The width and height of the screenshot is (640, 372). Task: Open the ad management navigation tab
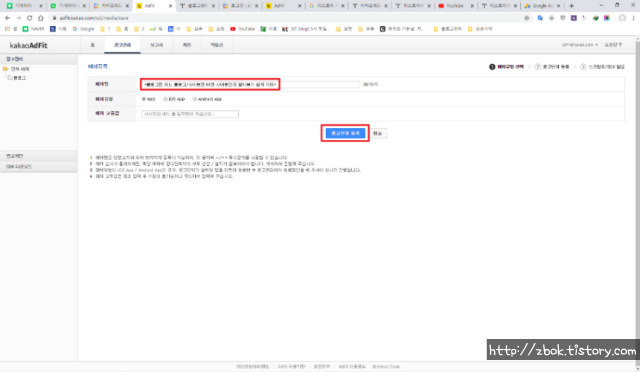click(122, 45)
